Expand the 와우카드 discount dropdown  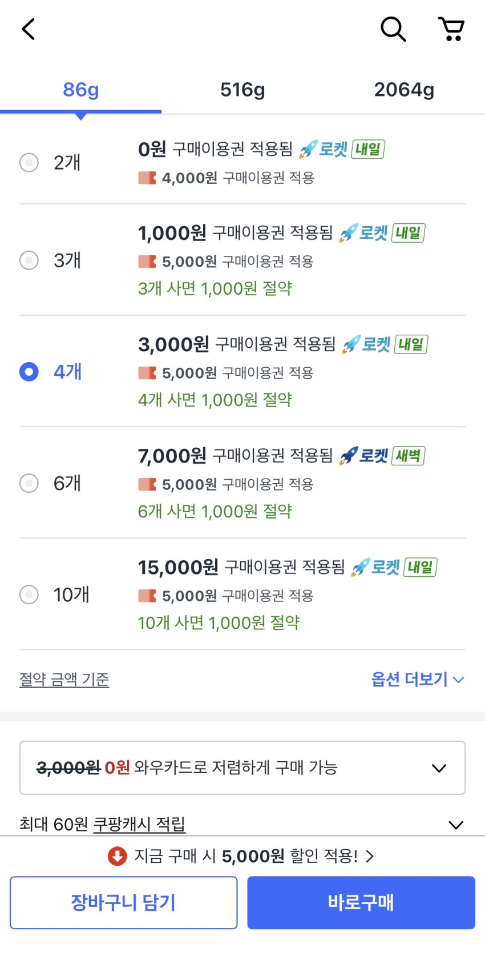tap(439, 768)
